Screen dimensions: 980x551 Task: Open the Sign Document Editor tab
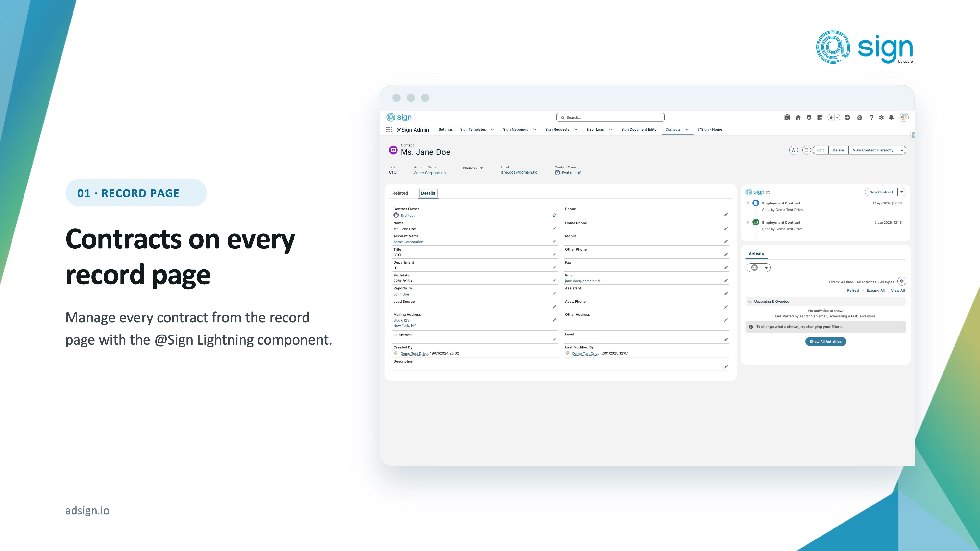point(639,129)
